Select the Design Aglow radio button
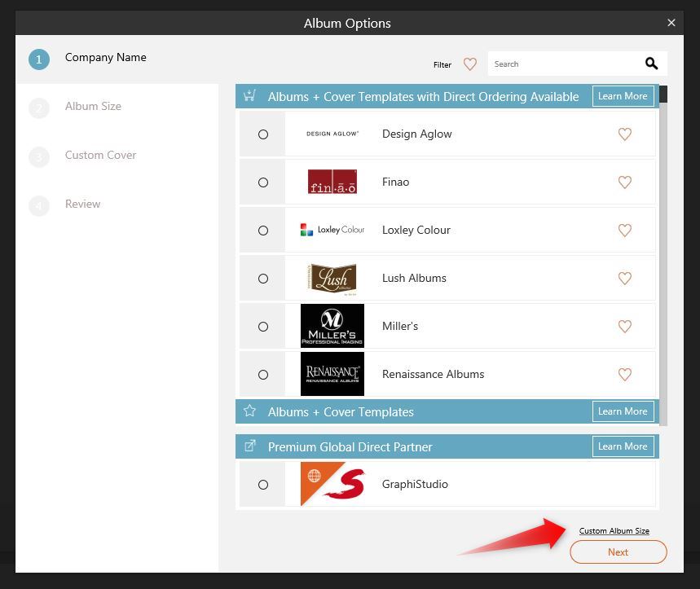 [x=263, y=134]
